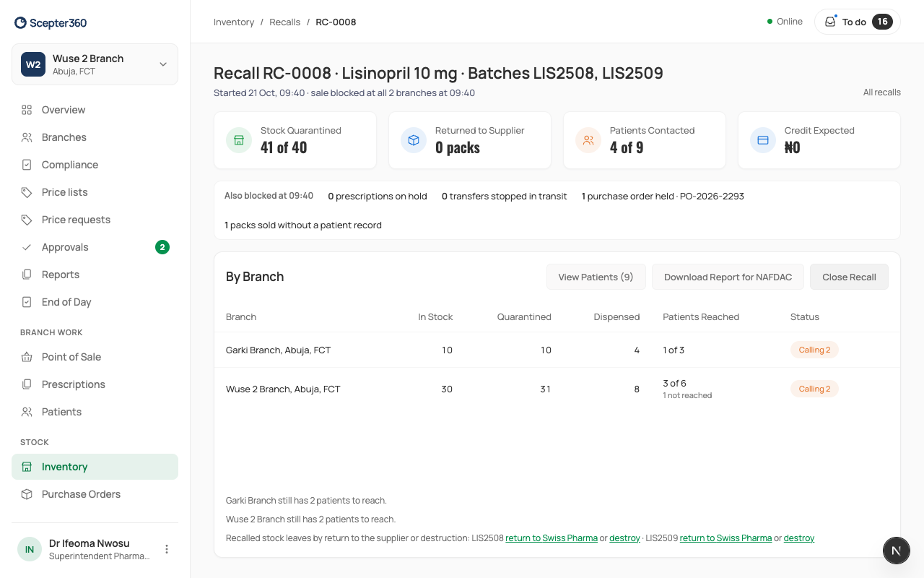924x578 pixels.
Task: Click the Close Recall button
Action: [x=849, y=277]
